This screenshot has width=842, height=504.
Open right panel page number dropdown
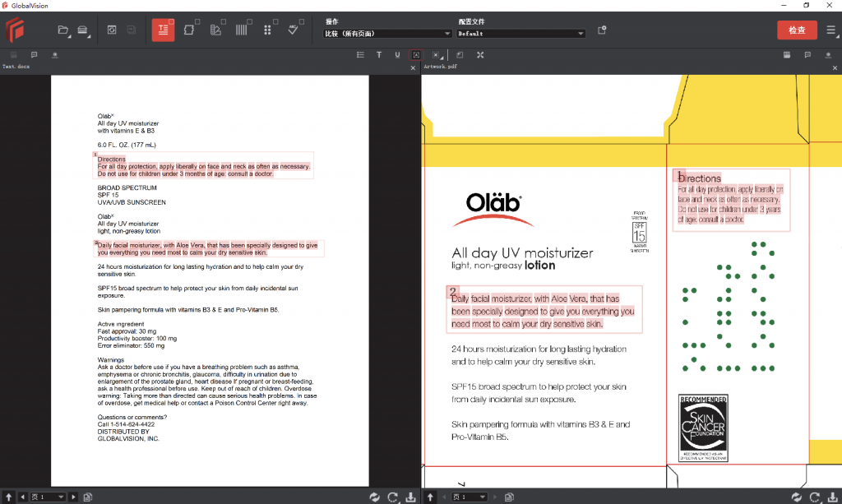(x=469, y=497)
